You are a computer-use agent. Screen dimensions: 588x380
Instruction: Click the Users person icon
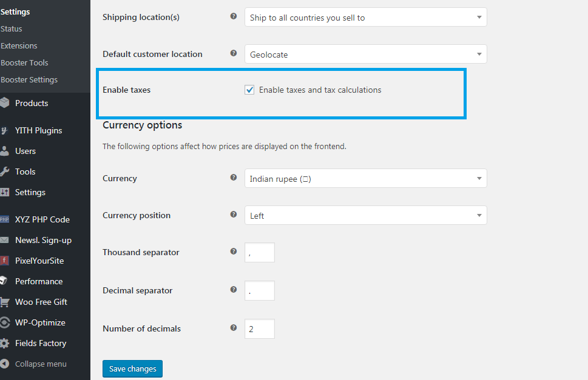(4, 151)
